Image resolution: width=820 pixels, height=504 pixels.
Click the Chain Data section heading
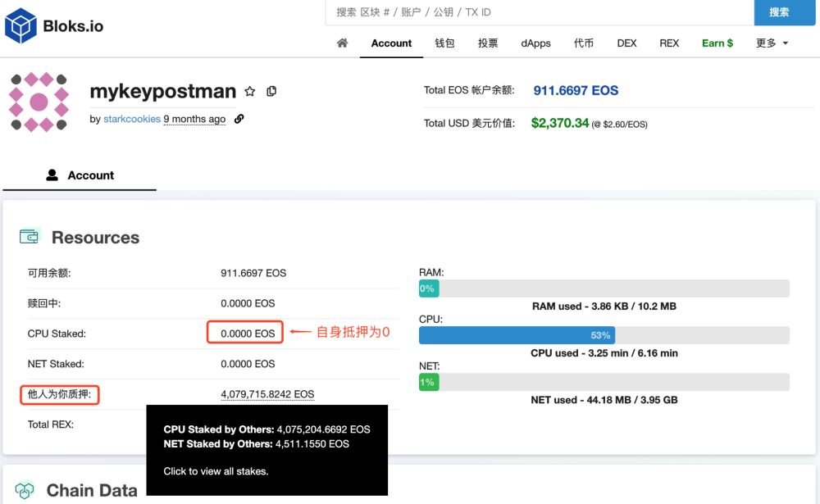tap(92, 490)
